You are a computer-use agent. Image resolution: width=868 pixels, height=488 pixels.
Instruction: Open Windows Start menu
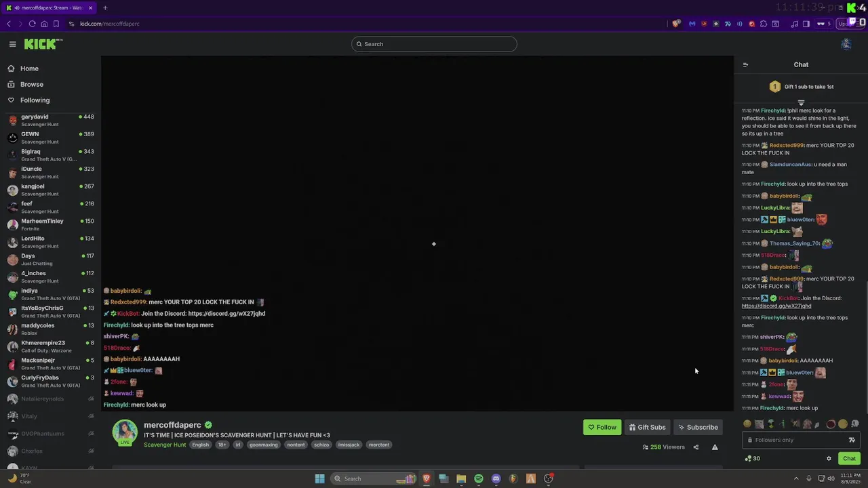tap(319, 479)
